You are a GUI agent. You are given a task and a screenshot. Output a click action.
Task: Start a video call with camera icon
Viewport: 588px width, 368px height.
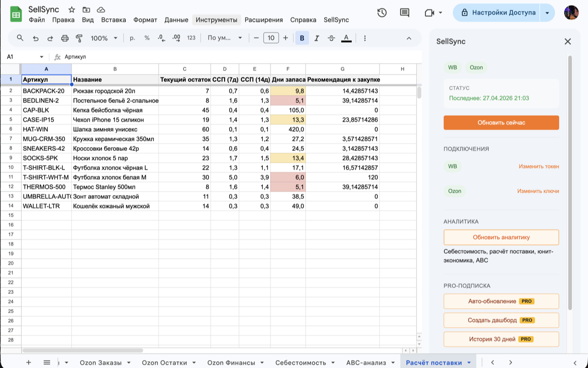click(x=430, y=13)
